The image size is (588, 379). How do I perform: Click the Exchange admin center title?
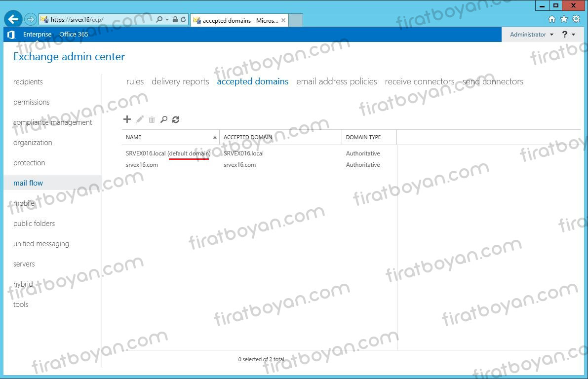tap(69, 57)
